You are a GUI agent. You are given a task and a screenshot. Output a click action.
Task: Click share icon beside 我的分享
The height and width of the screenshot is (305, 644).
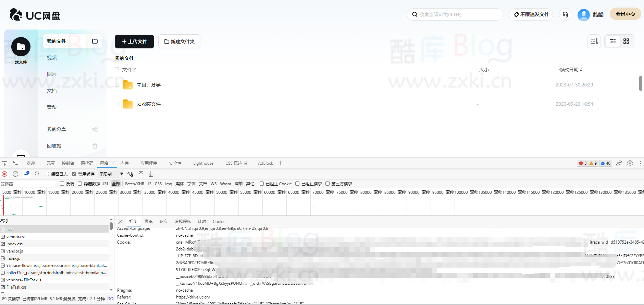pyautogui.click(x=95, y=129)
